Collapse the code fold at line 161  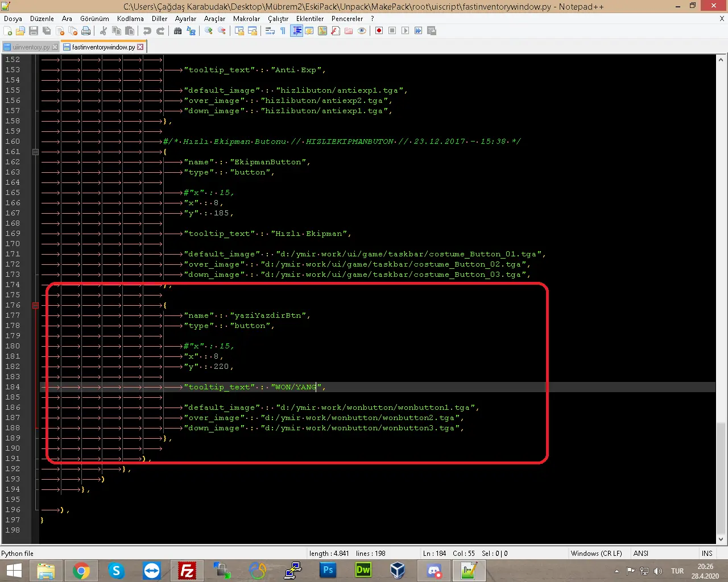coord(35,152)
